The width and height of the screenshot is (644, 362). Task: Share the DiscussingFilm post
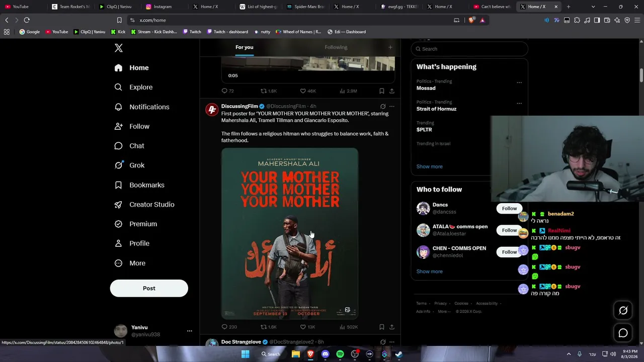coord(392,327)
